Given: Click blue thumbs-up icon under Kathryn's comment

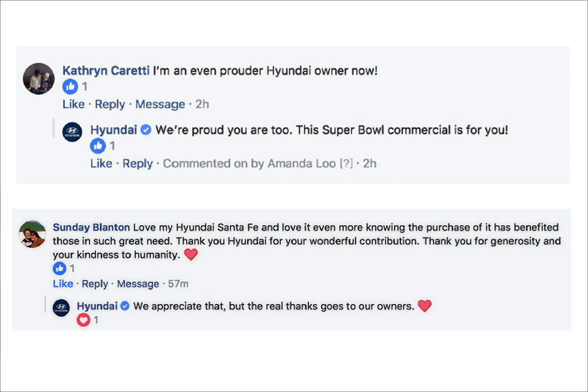Looking at the screenshot, I should (x=70, y=87).
